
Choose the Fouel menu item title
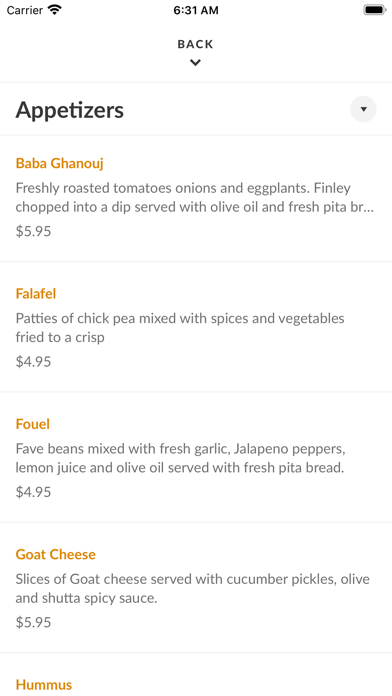[x=32, y=424]
